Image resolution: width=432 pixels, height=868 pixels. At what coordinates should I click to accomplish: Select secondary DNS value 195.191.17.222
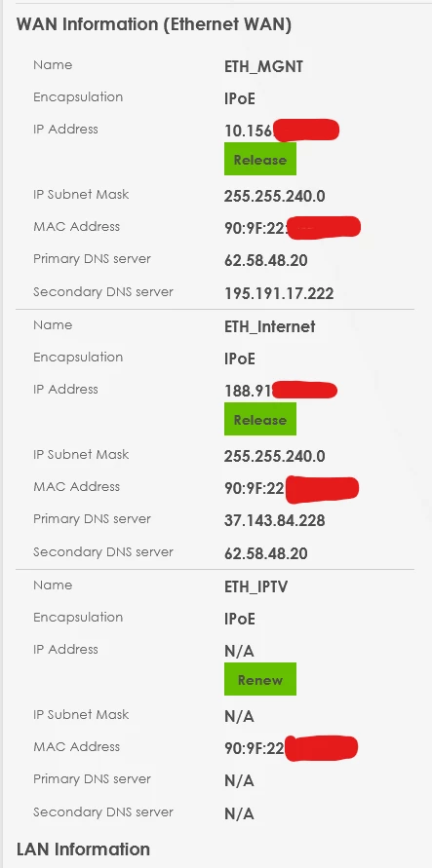(x=279, y=293)
